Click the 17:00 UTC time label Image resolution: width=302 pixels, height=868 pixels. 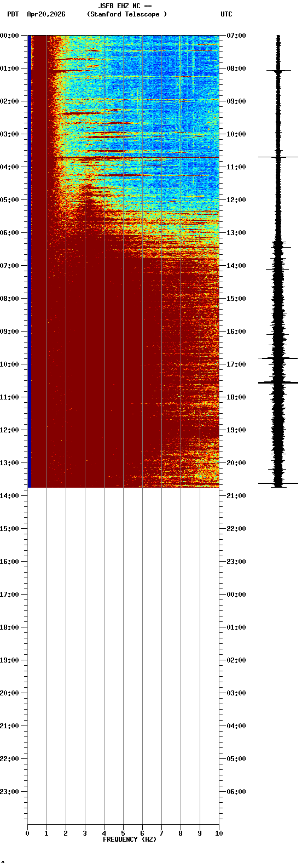click(x=236, y=364)
